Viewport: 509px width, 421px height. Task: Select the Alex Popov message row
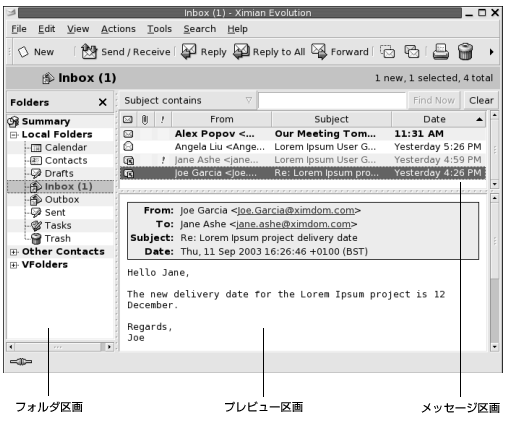pyautogui.click(x=302, y=134)
